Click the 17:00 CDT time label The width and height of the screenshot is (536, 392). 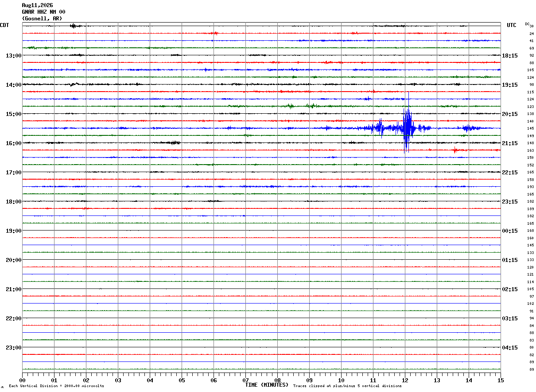(13, 173)
